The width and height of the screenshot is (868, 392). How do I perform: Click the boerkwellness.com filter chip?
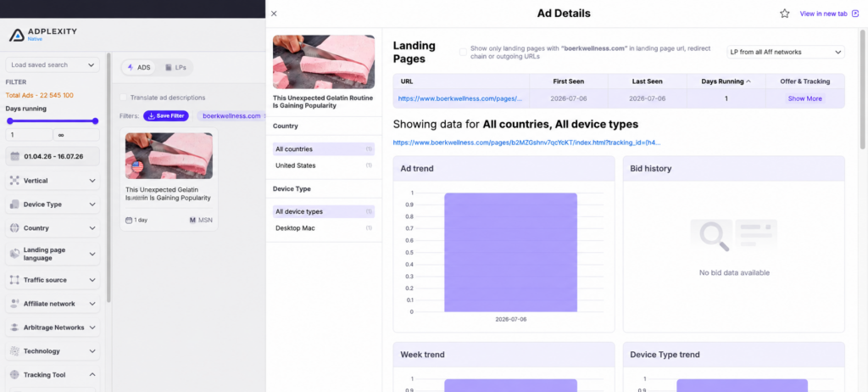[231, 116]
